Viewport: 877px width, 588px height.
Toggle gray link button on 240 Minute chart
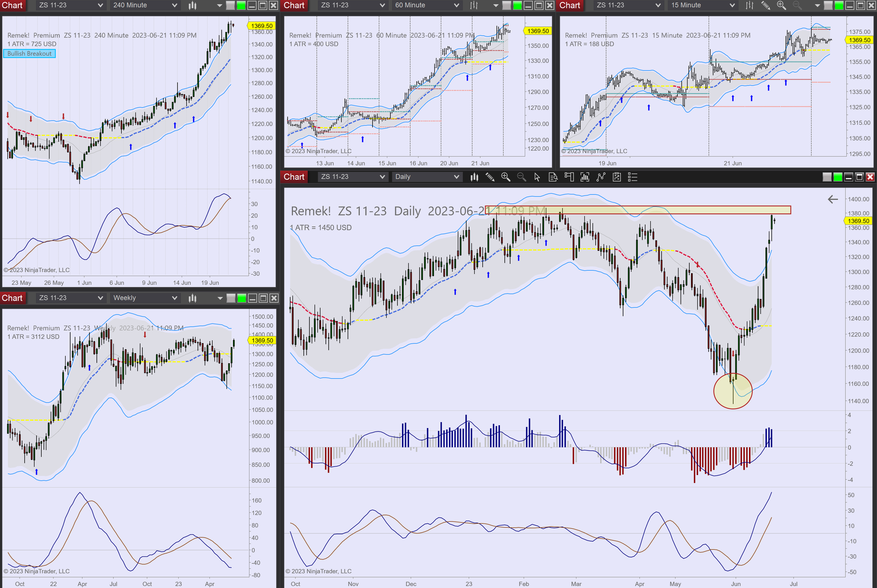230,5
